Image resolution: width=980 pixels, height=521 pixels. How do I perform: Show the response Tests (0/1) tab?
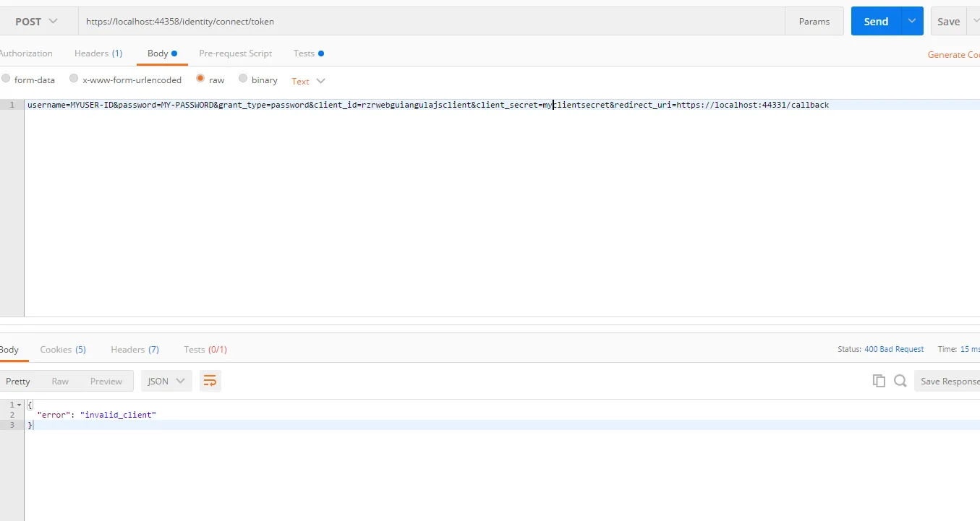[205, 350]
